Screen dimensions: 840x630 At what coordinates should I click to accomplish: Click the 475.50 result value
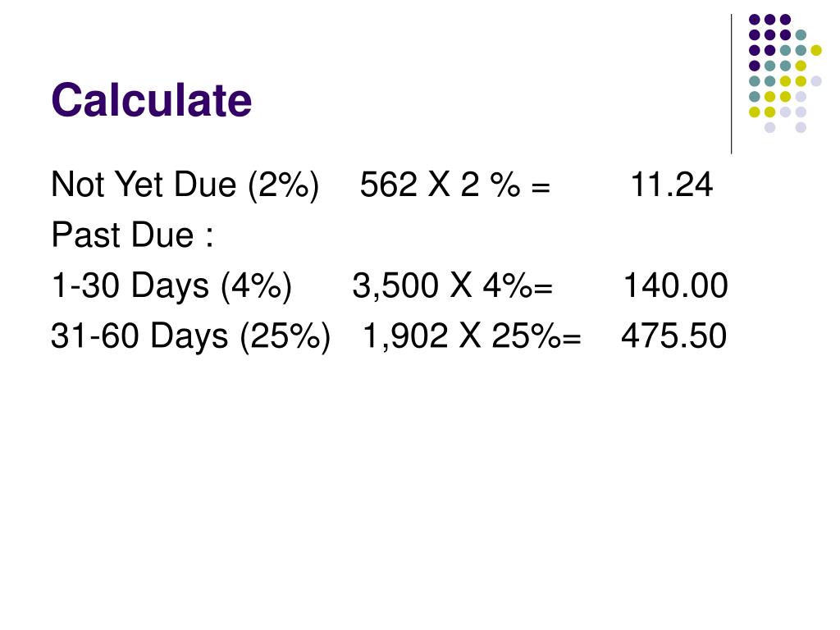coord(674,336)
